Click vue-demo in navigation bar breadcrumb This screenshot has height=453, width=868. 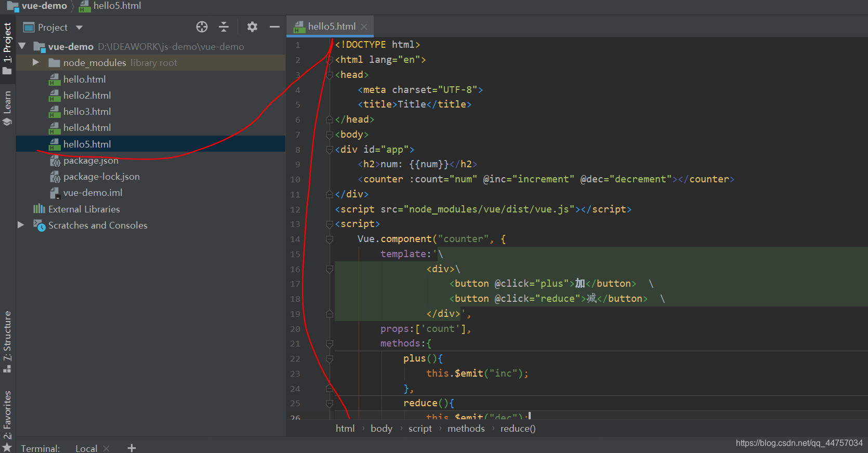pos(44,6)
